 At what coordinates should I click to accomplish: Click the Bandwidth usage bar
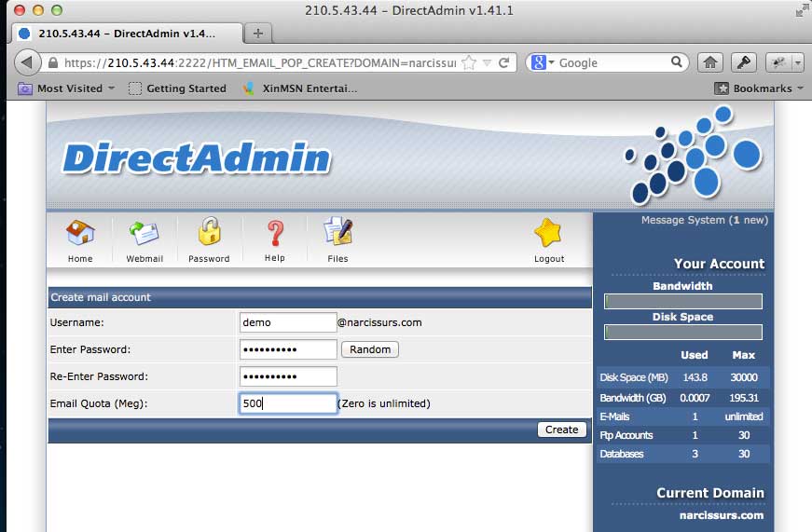click(x=683, y=301)
